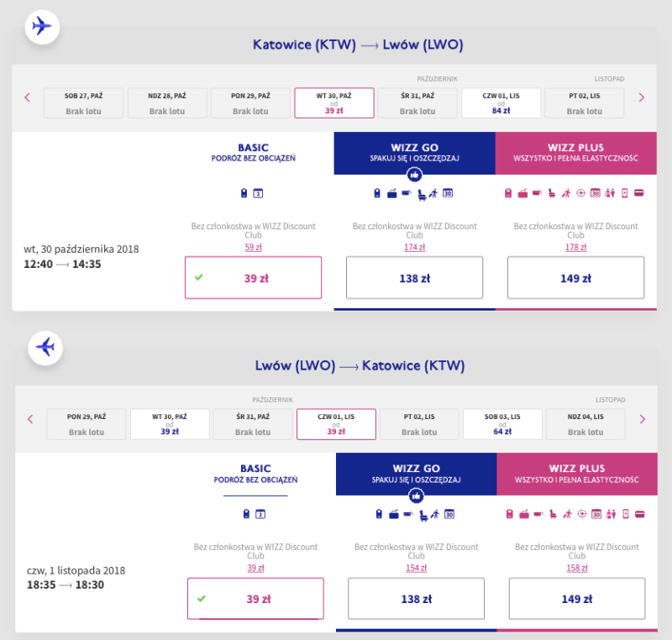
Task: Select return date SOB 03, LIS 64 zł
Action: 502,424
